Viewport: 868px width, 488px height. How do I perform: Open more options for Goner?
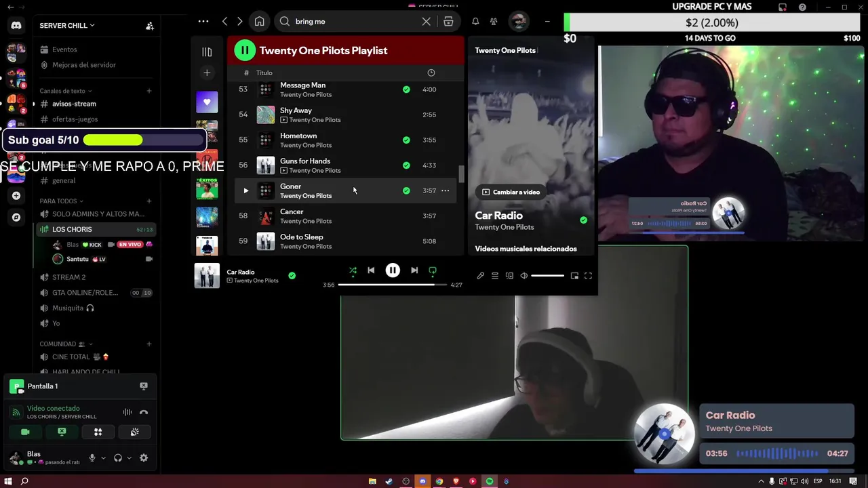pos(446,190)
